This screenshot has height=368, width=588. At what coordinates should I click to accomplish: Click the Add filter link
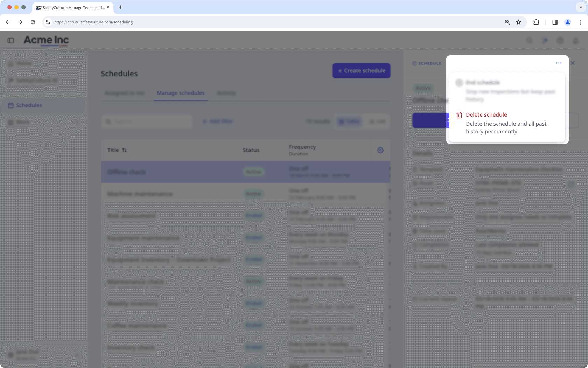pos(218,121)
